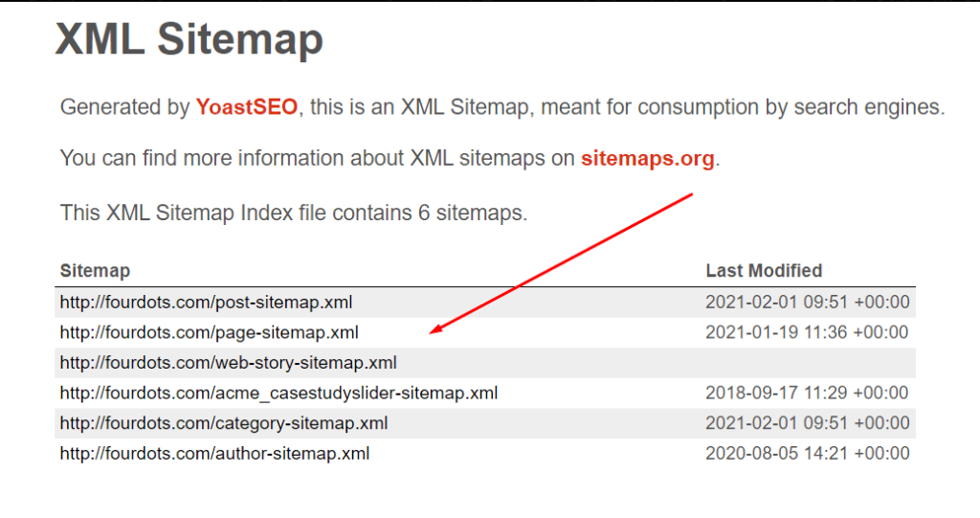Open the author-sitemap.xml URL
Image resolution: width=980 pixels, height=518 pixels.
[214, 453]
